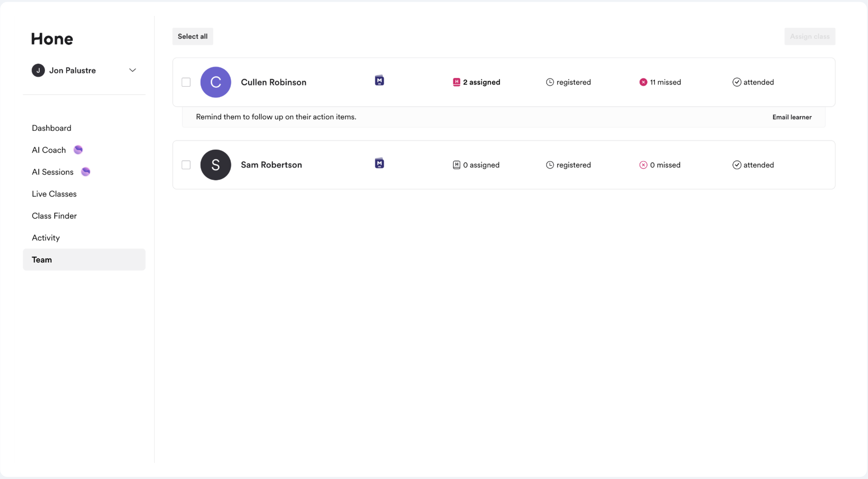Go to Live Classes
Screen dimensions: 868x479
54,194
